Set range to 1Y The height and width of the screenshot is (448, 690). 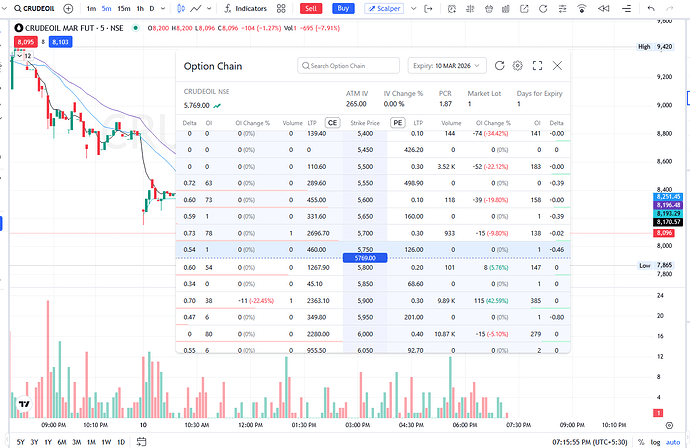[x=48, y=442]
